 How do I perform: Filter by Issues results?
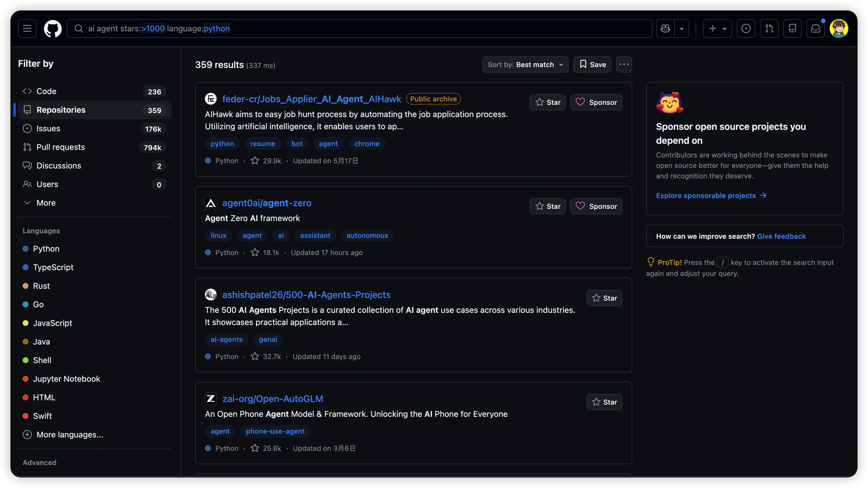tap(94, 128)
